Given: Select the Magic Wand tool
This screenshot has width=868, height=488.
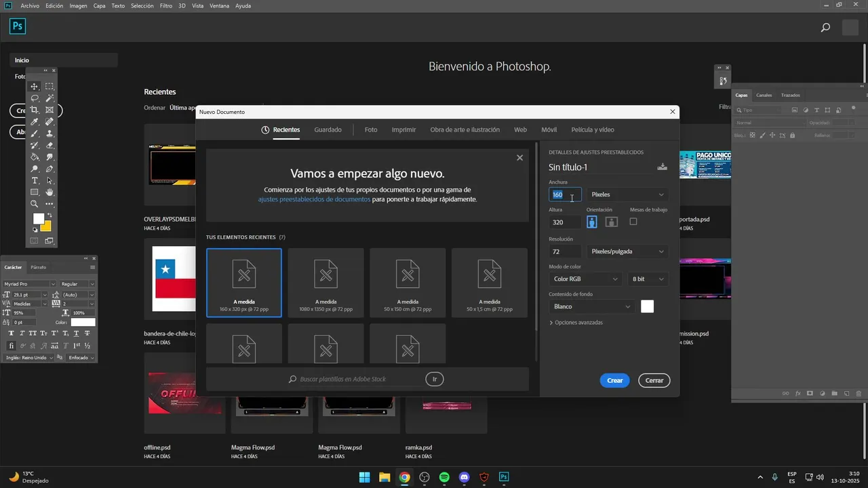Looking at the screenshot, I should pyautogui.click(x=50, y=98).
